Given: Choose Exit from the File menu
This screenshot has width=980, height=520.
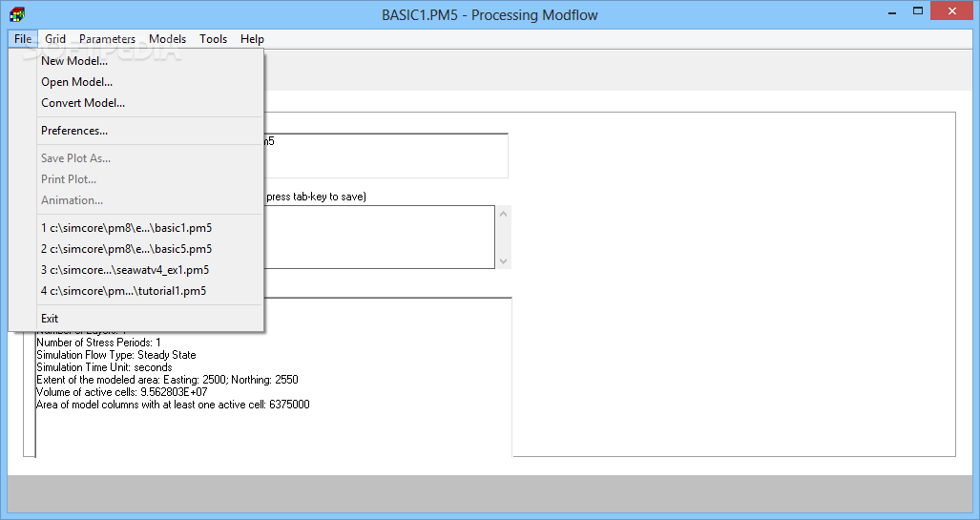Looking at the screenshot, I should click(136, 319).
